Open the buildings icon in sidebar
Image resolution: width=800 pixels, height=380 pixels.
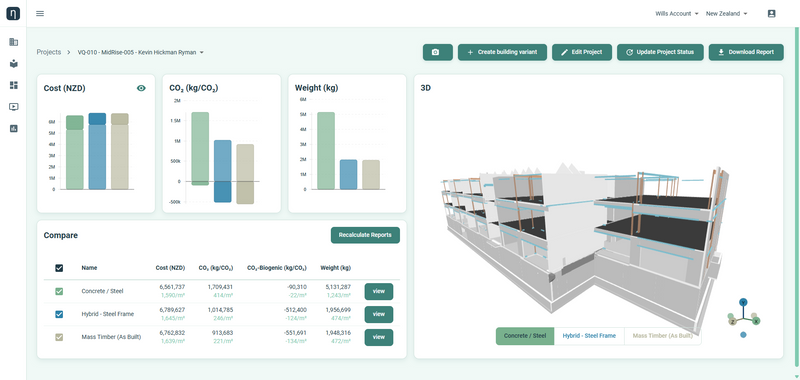pos(14,42)
